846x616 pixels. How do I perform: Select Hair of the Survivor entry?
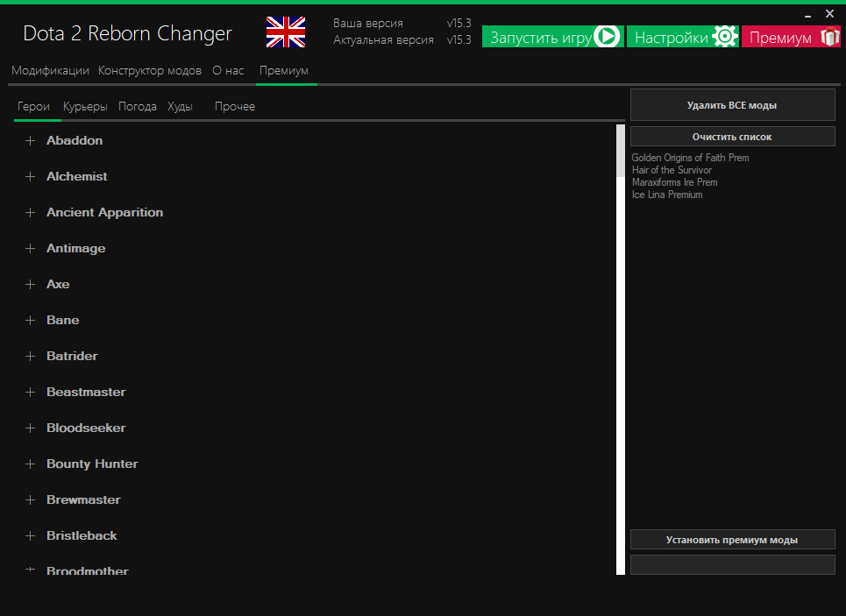(672, 170)
